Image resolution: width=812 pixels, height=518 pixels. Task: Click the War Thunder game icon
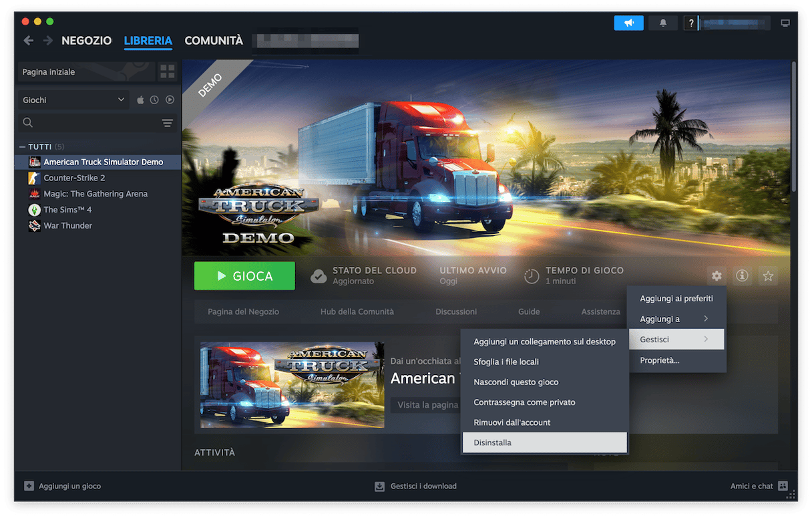tap(35, 226)
